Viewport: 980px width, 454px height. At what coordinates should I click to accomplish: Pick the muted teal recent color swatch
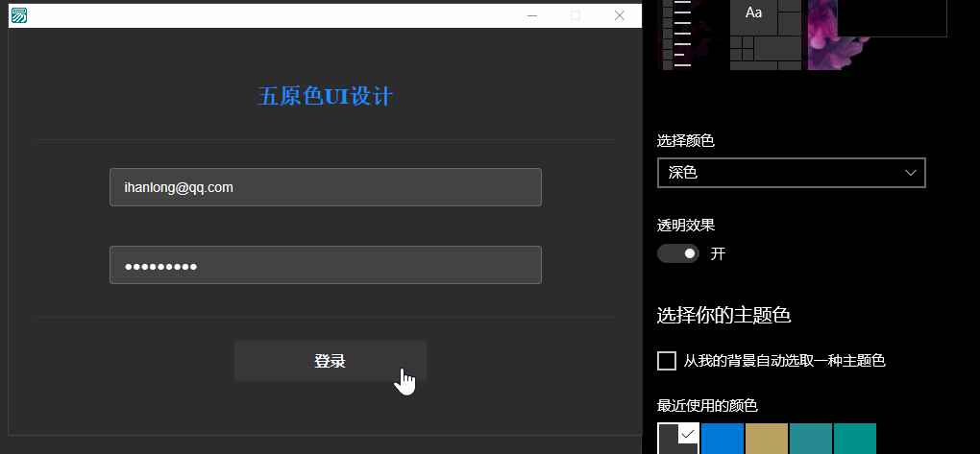click(x=811, y=439)
